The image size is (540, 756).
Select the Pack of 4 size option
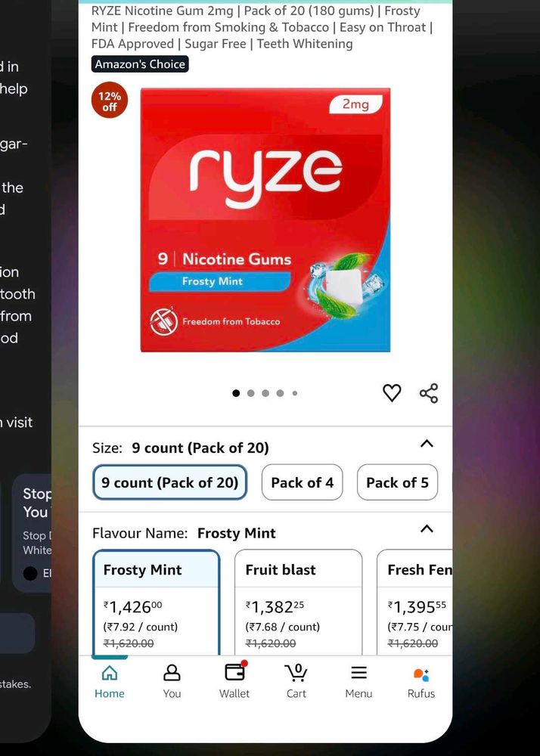[303, 482]
